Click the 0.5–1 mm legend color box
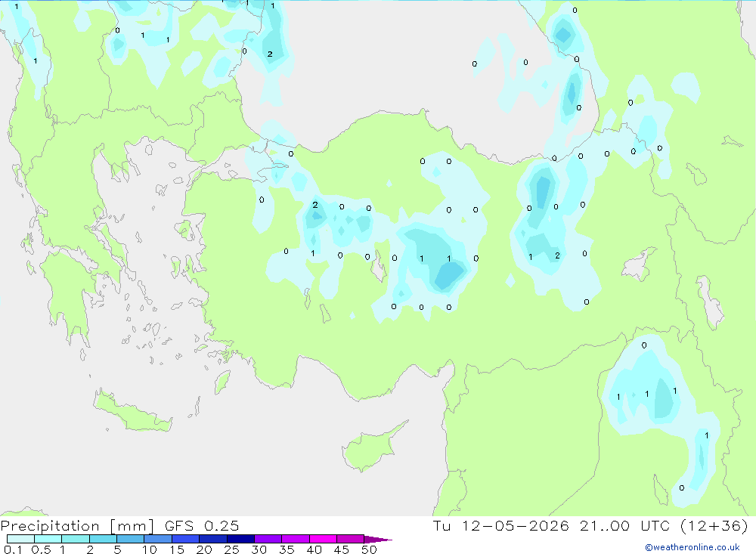The width and height of the screenshot is (756, 554). [x=48, y=539]
